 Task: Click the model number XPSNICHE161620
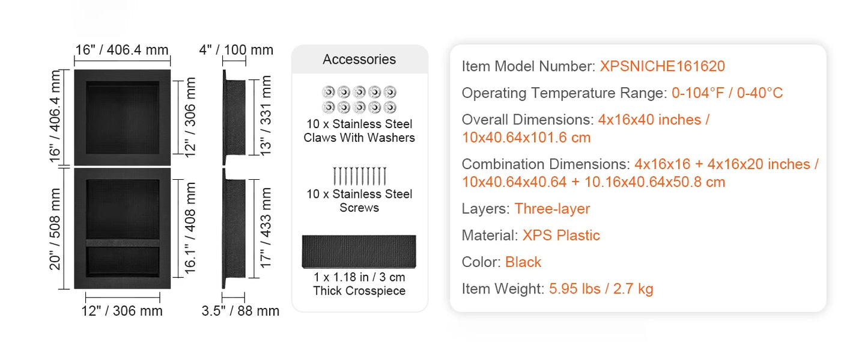click(x=662, y=66)
